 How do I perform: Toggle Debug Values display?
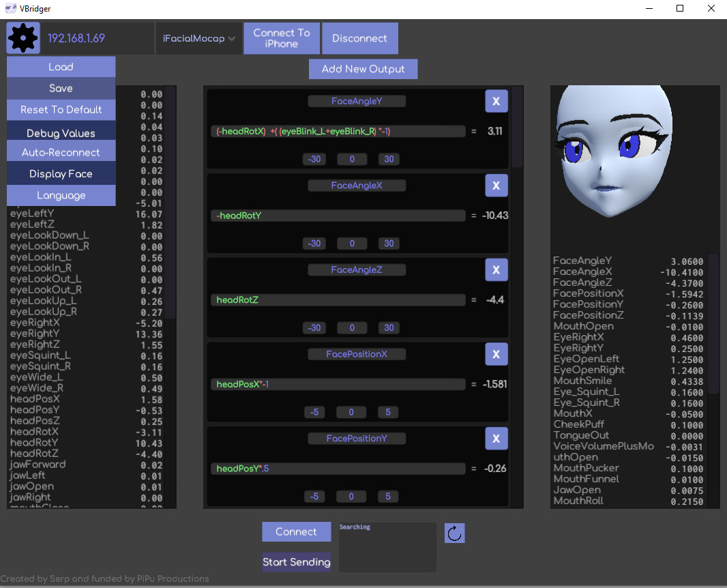pyautogui.click(x=61, y=132)
